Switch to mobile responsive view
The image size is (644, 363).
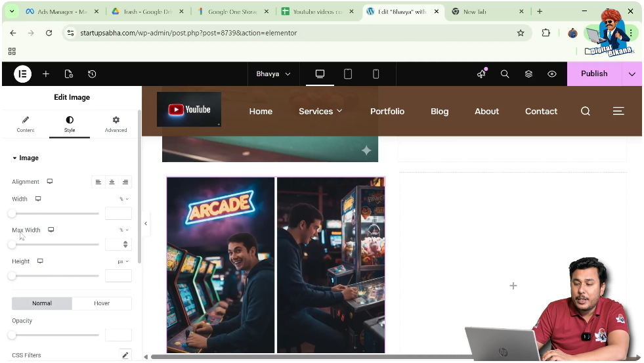[376, 74]
